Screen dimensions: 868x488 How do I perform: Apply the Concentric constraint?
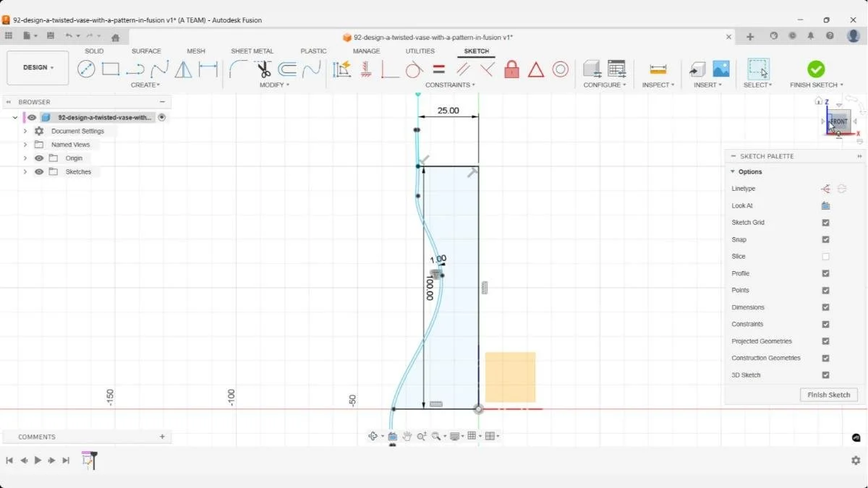(x=561, y=69)
